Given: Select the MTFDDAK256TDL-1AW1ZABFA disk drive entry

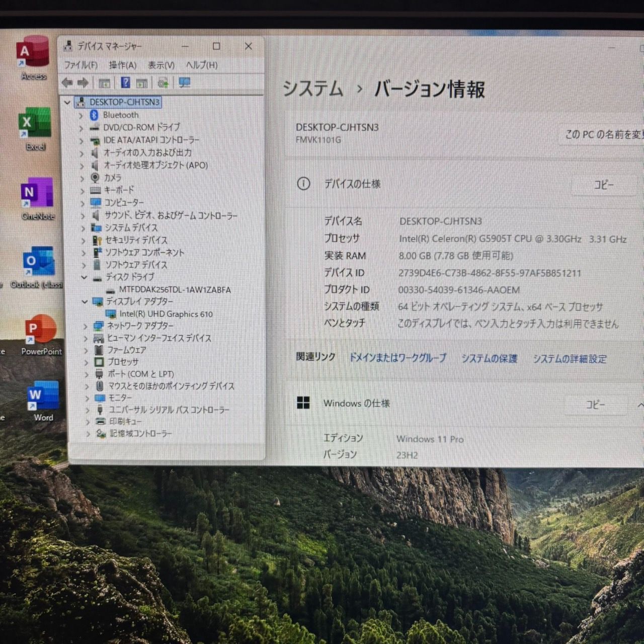Looking at the screenshot, I should point(173,290).
